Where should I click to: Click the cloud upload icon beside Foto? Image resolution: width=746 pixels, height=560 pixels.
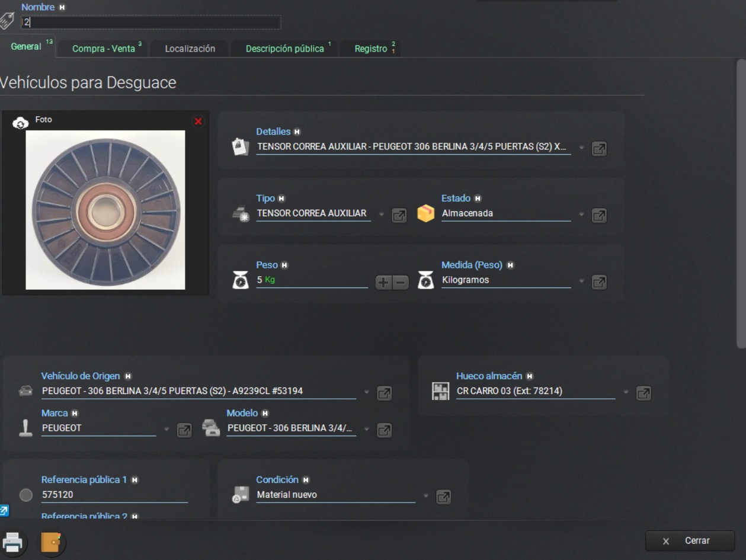coord(21,123)
